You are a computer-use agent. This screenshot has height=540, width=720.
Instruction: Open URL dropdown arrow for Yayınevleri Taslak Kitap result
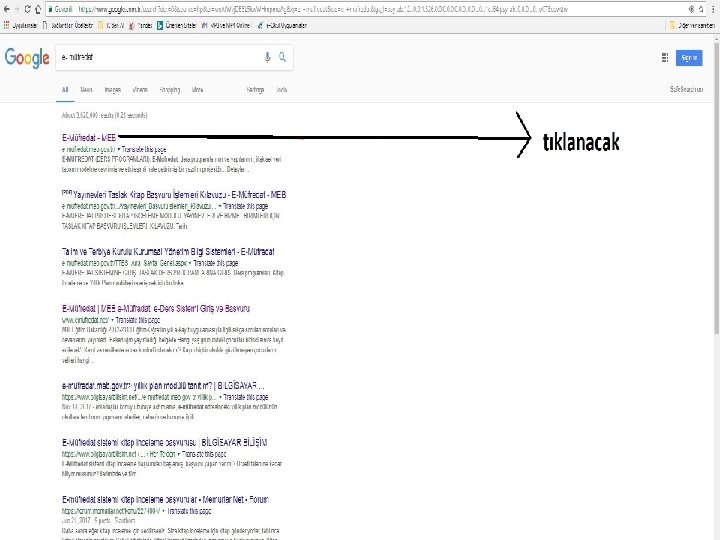(219, 207)
